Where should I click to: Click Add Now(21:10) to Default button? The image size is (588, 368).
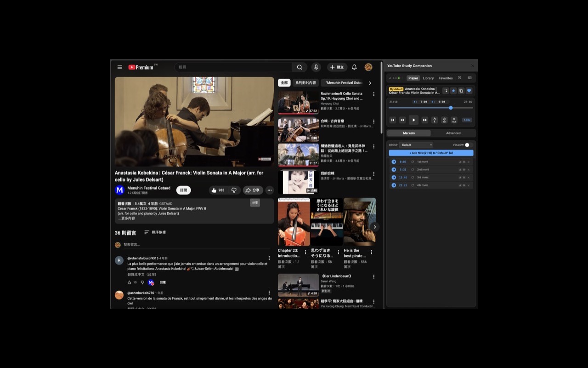tap(430, 152)
